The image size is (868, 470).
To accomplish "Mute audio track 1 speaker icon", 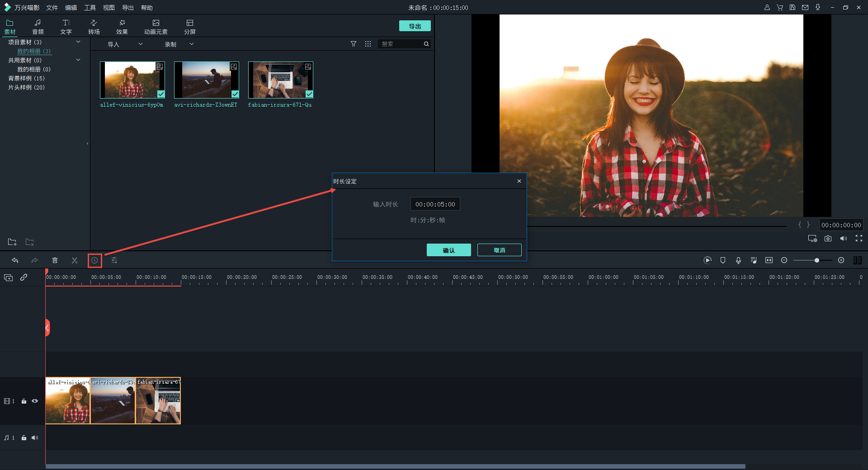I will tap(35, 437).
